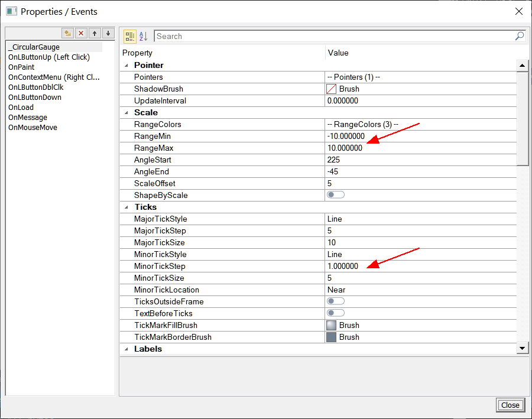Select _CircularGauge in the event list
This screenshot has width=532, height=419.
click(54, 47)
